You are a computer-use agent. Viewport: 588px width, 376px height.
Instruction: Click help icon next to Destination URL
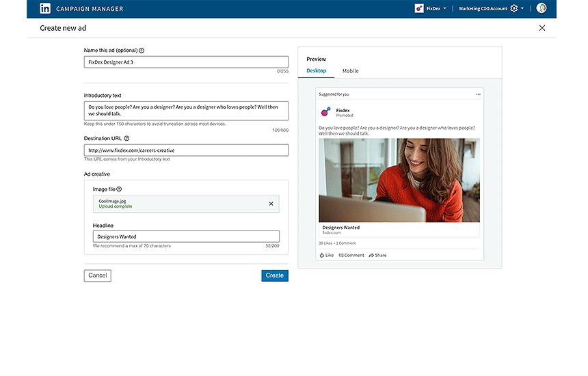[x=126, y=139]
